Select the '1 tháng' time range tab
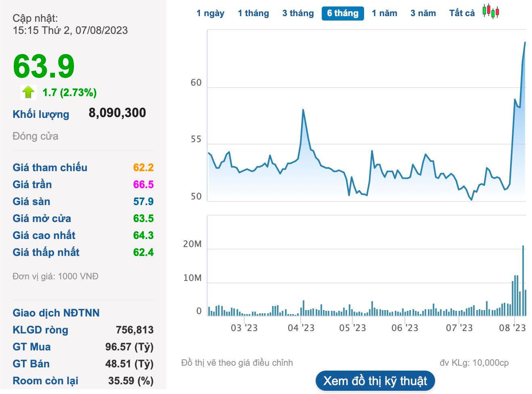This screenshot has height=394, width=532. click(253, 13)
